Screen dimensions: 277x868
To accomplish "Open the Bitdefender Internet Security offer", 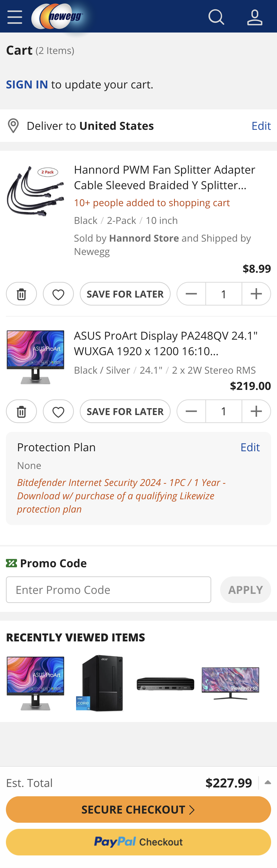I will [121, 495].
